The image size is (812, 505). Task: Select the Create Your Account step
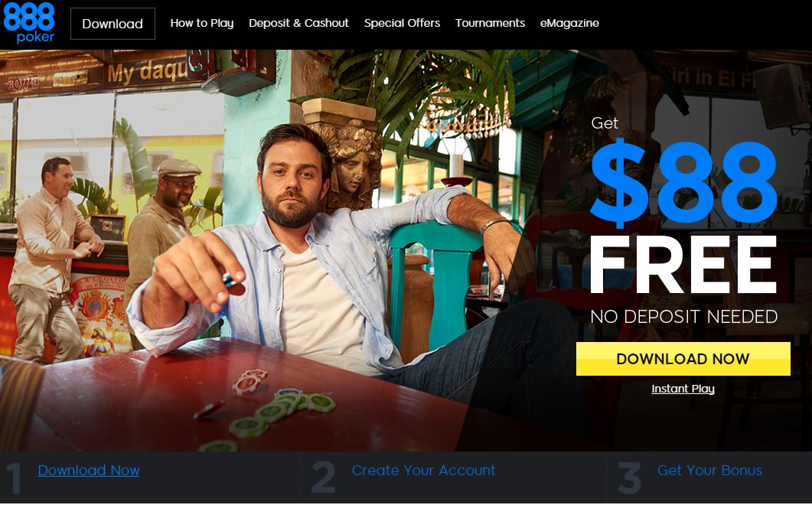pyautogui.click(x=424, y=471)
